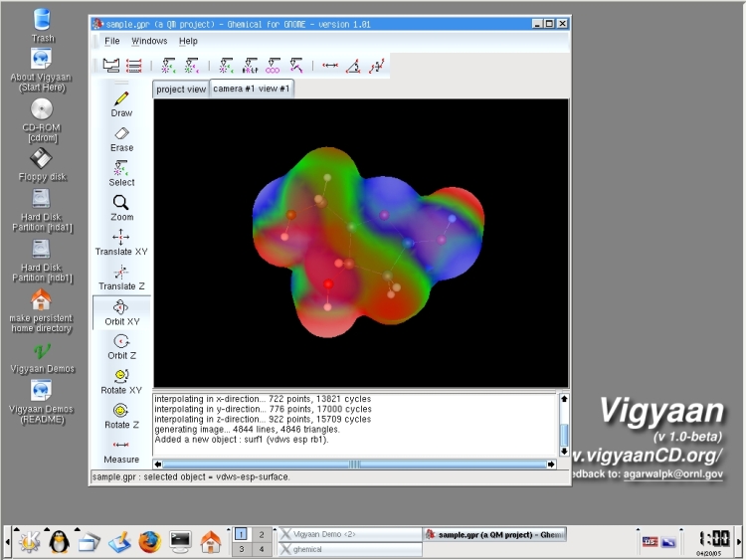Viewport: 746px width, 560px height.
Task: Switch to the Orbit Z tool
Action: point(121,346)
